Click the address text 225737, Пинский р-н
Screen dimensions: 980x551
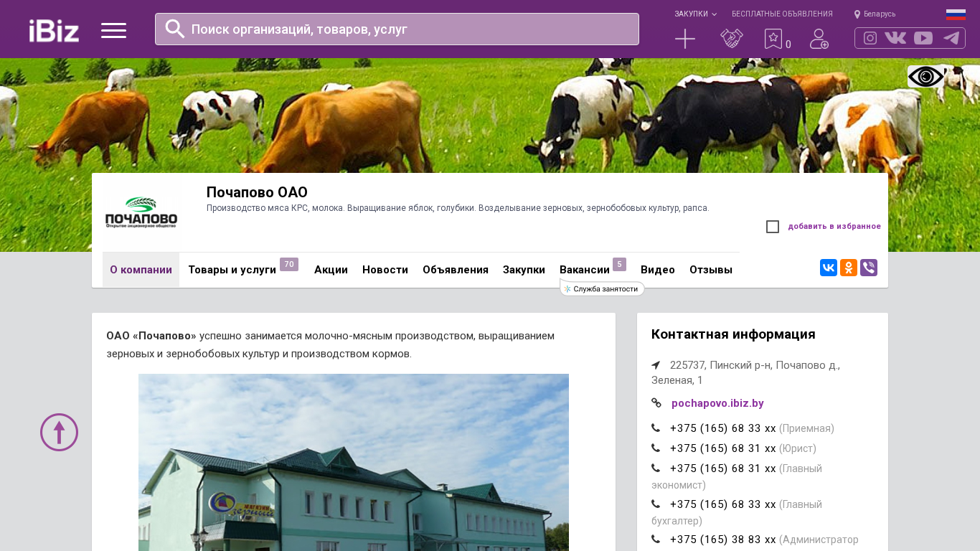[x=745, y=372]
